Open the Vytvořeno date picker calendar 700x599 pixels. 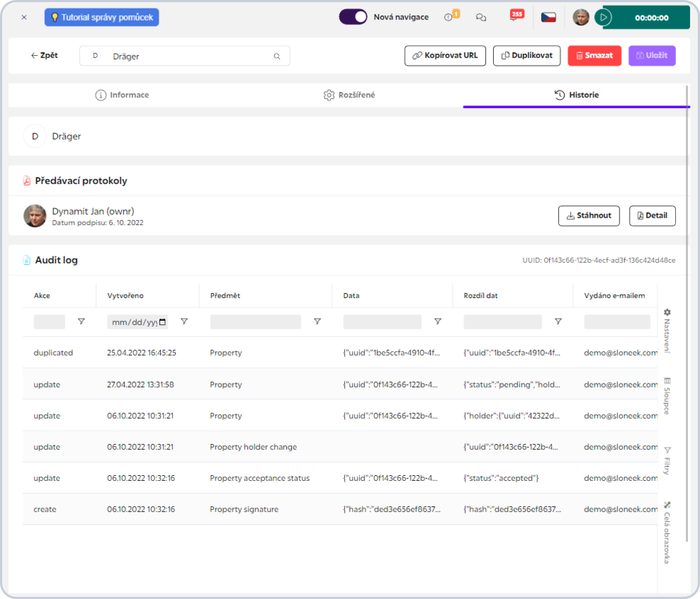tap(163, 322)
